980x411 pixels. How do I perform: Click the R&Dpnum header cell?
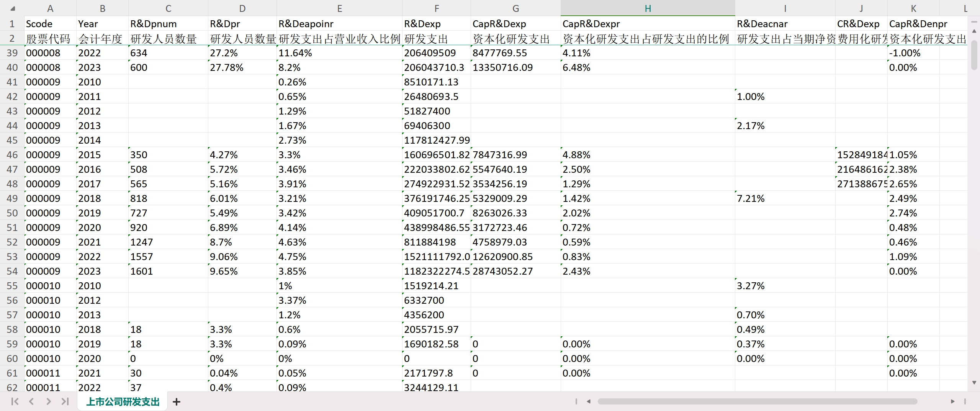pyautogui.click(x=168, y=24)
